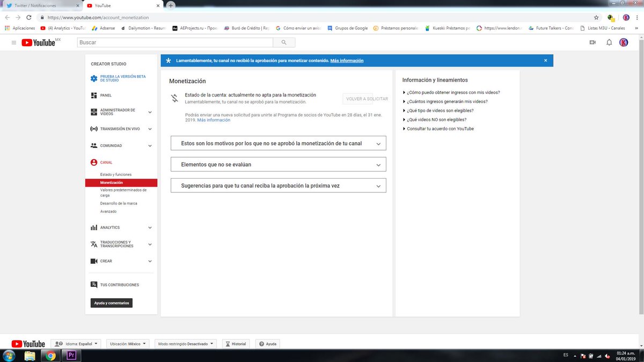Viewport: 644px width, 362px height.
Task: Open the notifications bell
Action: click(609, 42)
